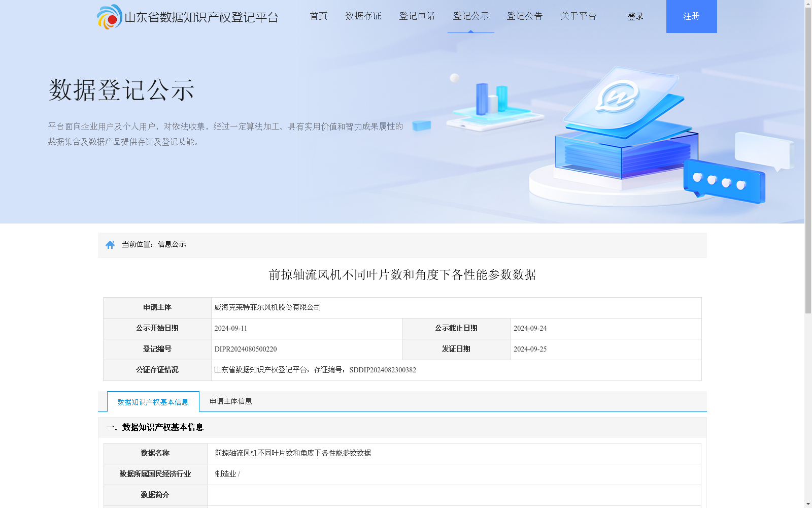The height and width of the screenshot is (508, 812).
Task: Click the 登录 link
Action: 635,17
